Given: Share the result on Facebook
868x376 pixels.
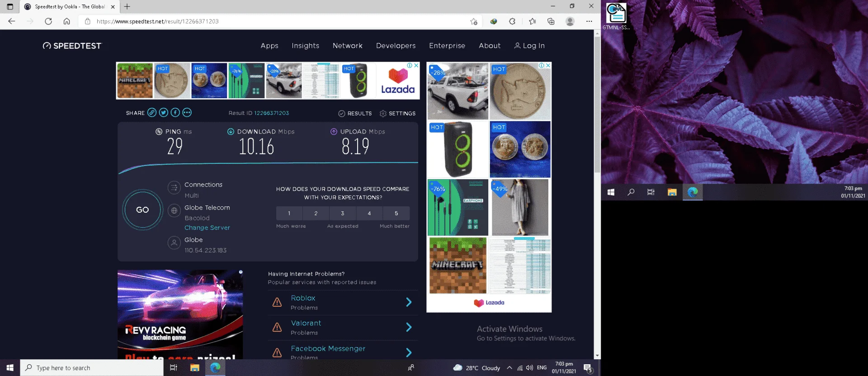Looking at the screenshot, I should click(x=175, y=113).
